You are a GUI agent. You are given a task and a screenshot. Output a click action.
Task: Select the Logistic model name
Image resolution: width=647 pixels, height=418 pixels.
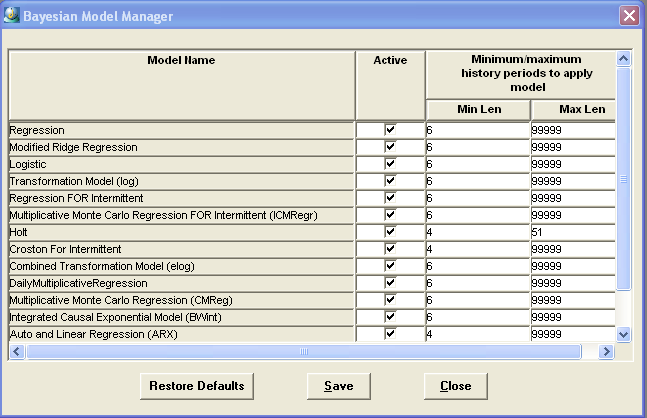point(182,164)
